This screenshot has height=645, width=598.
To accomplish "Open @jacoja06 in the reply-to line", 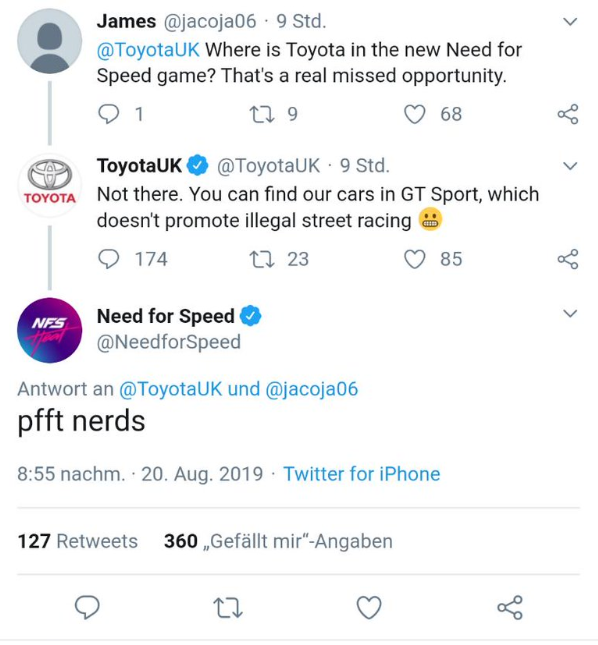I will click(x=312, y=389).
